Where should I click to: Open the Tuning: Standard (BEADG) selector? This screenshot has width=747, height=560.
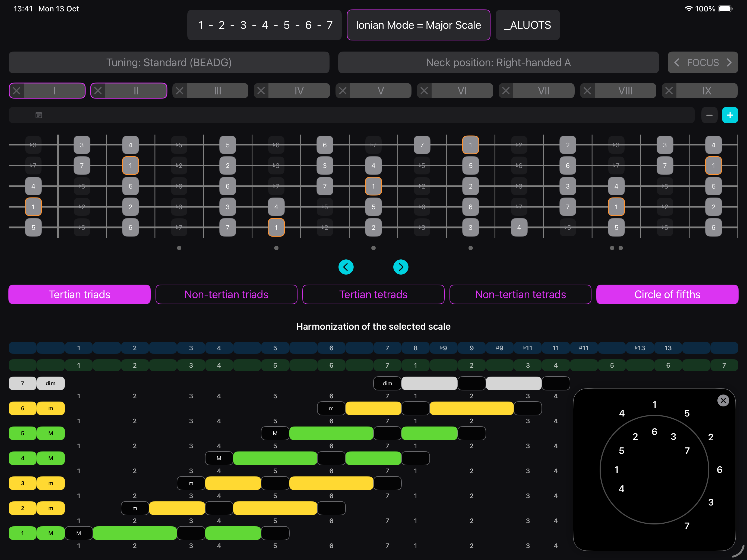(x=169, y=62)
